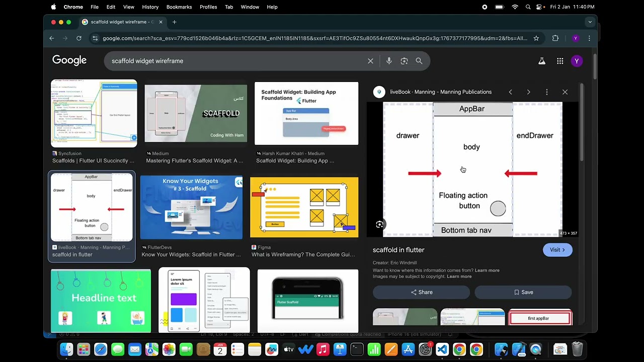This screenshot has height=362, width=644.
Task: Open Visual Studio Code in the Dock
Action: pyautogui.click(x=442, y=349)
